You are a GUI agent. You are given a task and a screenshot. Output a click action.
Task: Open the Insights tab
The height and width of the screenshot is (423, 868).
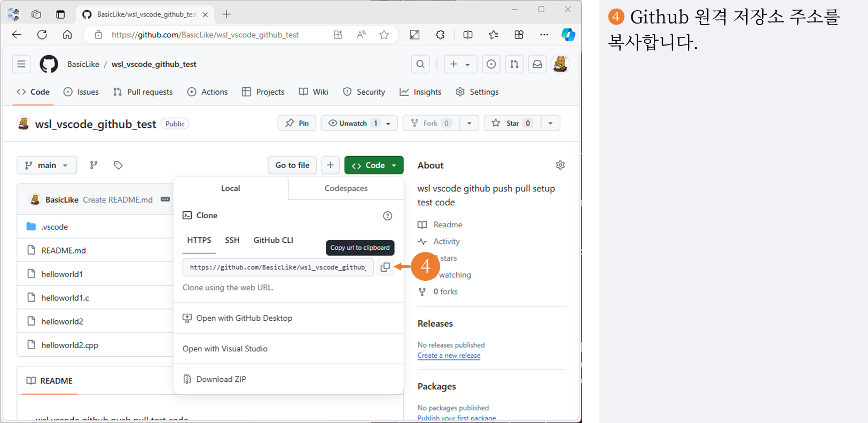pyautogui.click(x=421, y=92)
